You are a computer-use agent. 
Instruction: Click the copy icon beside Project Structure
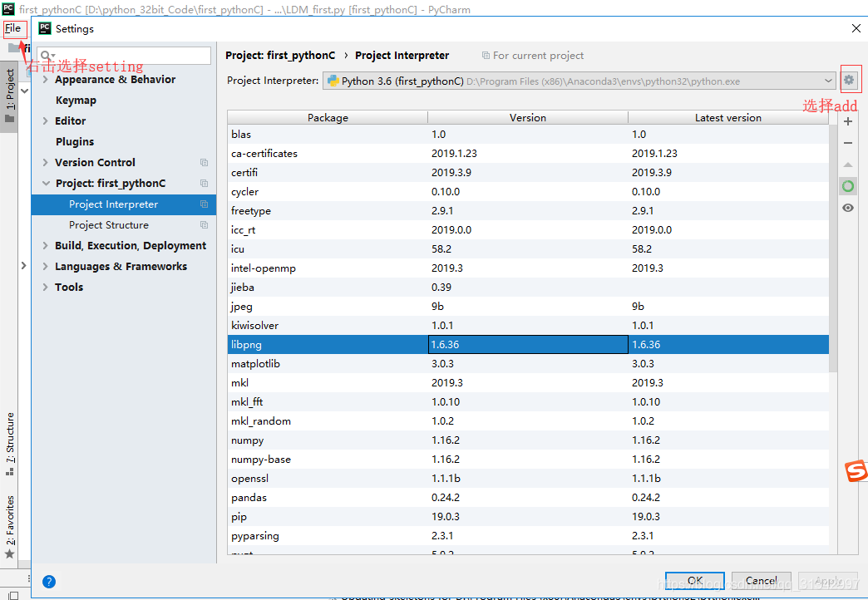pos(204,224)
